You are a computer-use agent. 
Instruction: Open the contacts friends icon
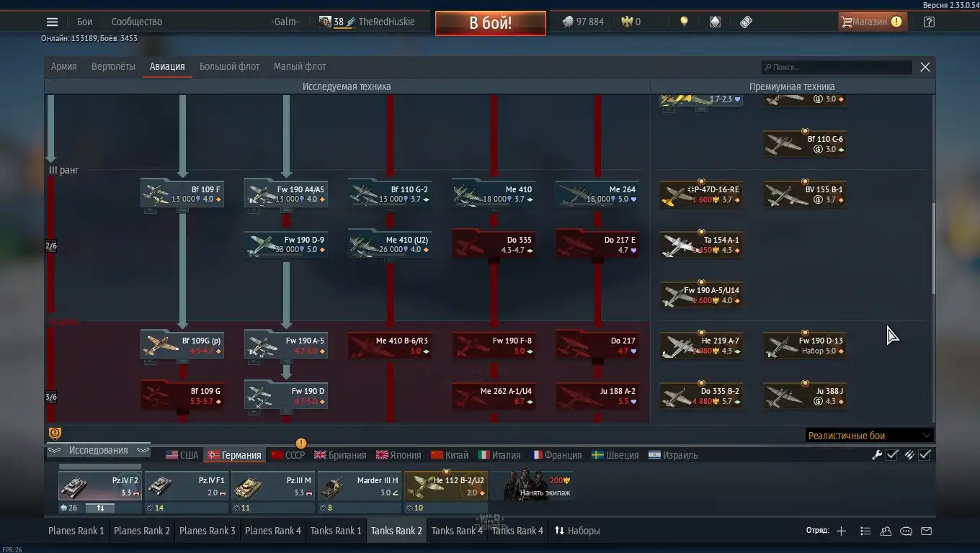pyautogui.click(x=886, y=531)
